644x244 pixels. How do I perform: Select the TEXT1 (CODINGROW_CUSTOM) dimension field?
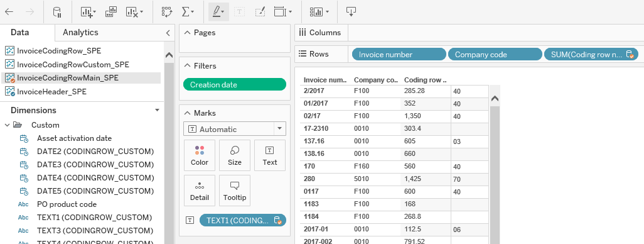tap(94, 217)
